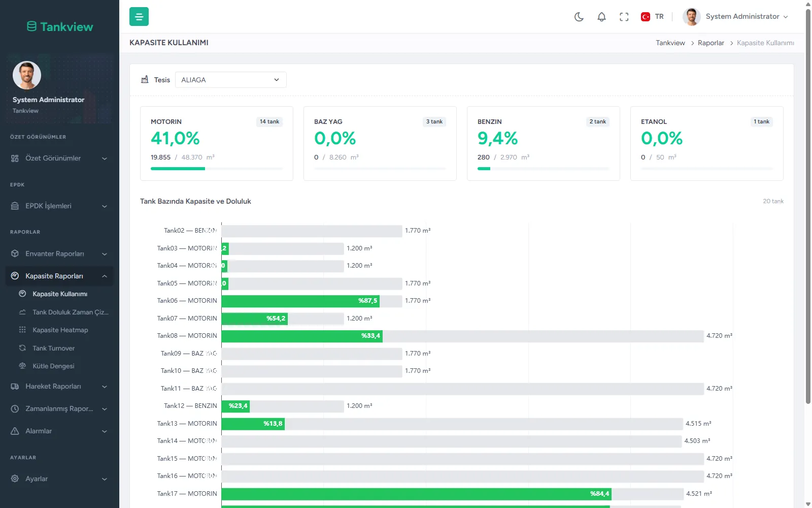Expand Hareket Raporları menu
The width and height of the screenshot is (812, 508).
[x=59, y=387]
